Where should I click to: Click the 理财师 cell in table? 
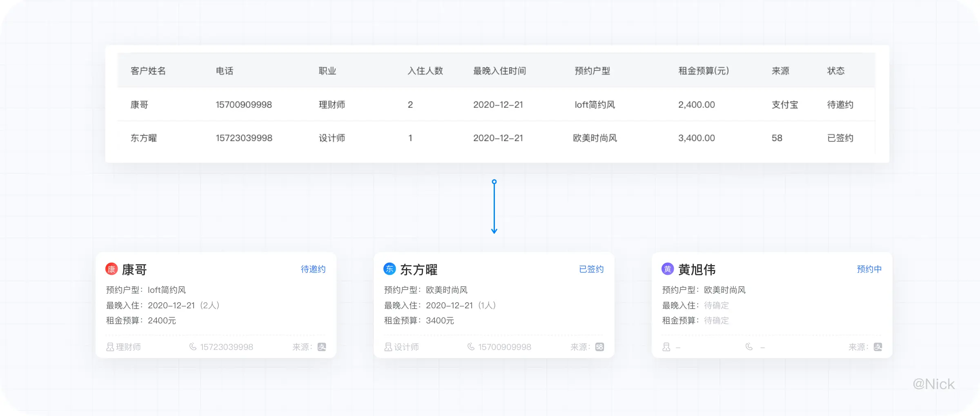(x=332, y=105)
